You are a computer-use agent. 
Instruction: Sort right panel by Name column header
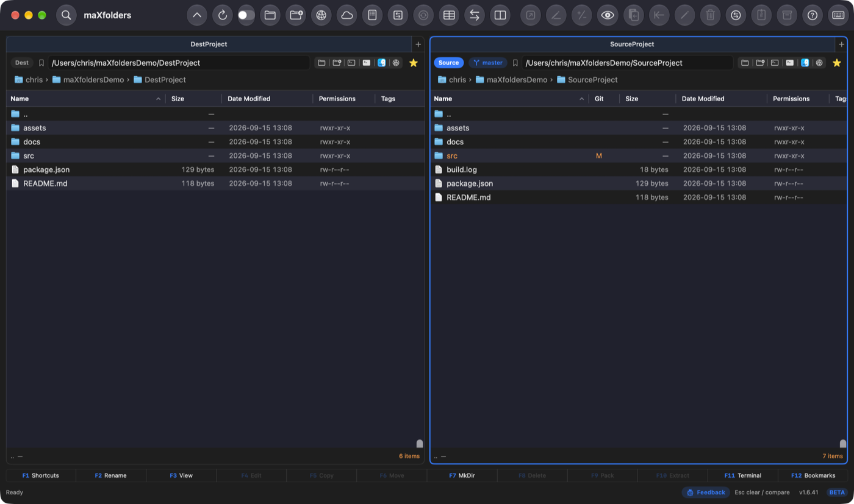pyautogui.click(x=509, y=99)
